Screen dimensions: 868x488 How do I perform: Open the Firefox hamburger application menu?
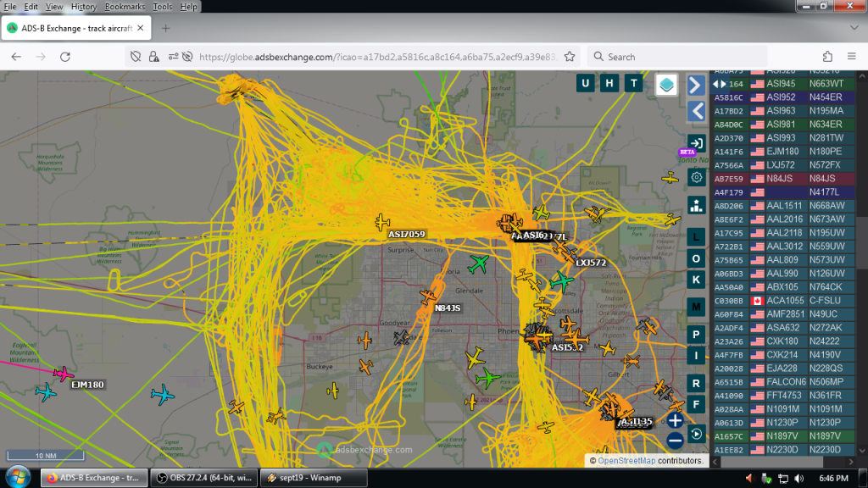(852, 57)
